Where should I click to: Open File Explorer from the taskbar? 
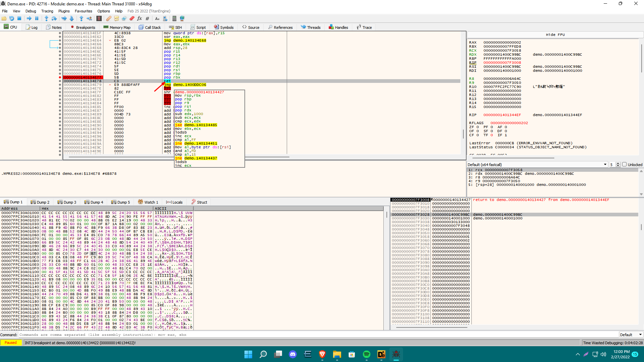coord(337,354)
